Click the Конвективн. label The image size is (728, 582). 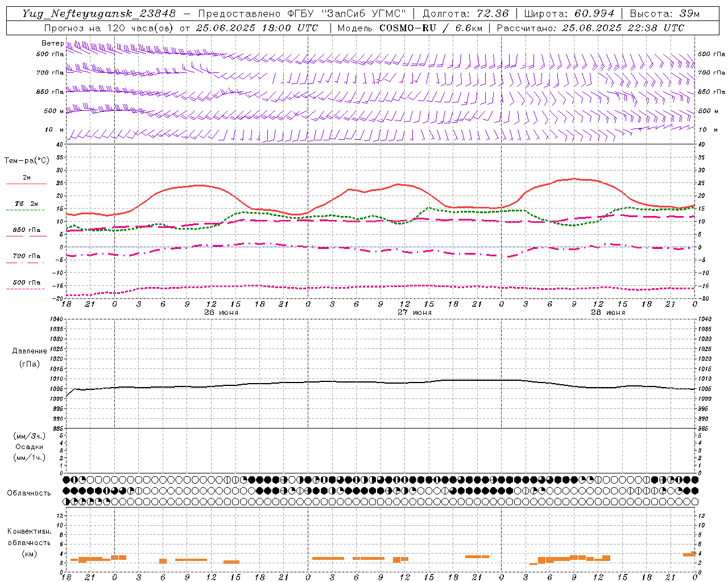(x=29, y=531)
